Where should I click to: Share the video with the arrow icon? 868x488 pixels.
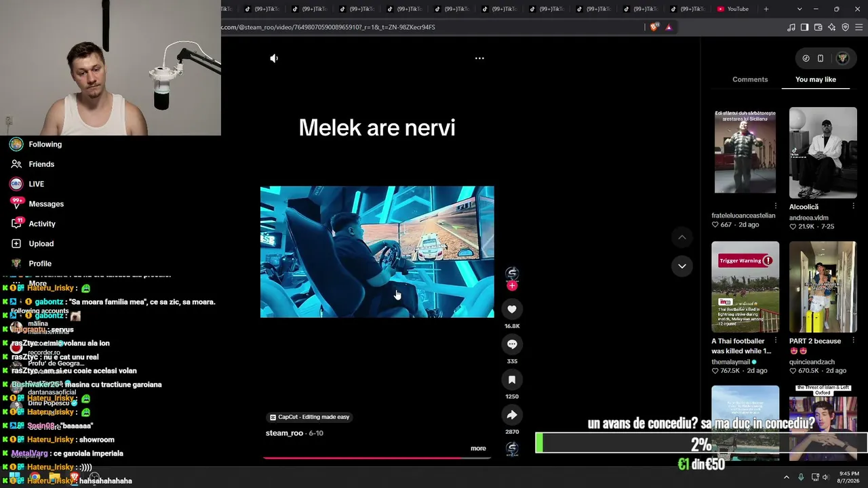512,415
